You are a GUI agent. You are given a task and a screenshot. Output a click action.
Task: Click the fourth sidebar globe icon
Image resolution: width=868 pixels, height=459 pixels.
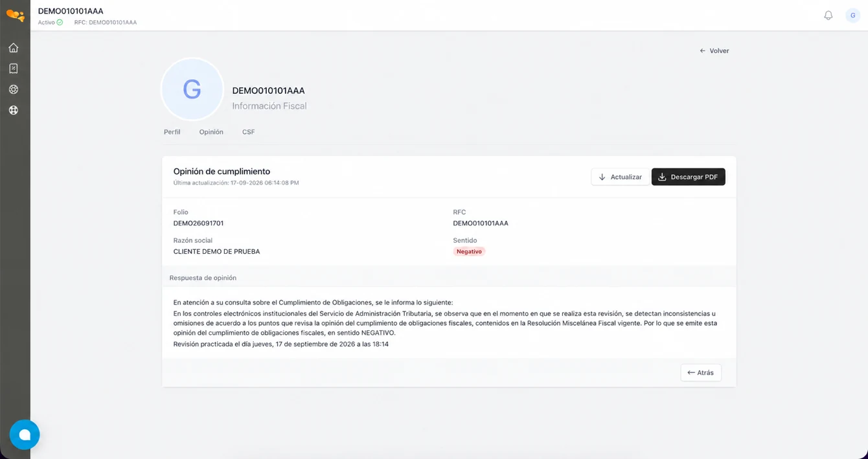click(14, 110)
